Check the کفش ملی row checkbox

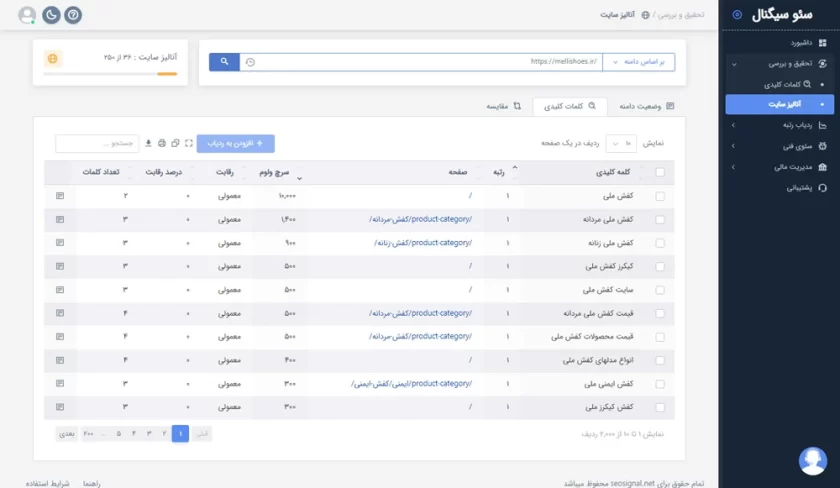point(660,196)
